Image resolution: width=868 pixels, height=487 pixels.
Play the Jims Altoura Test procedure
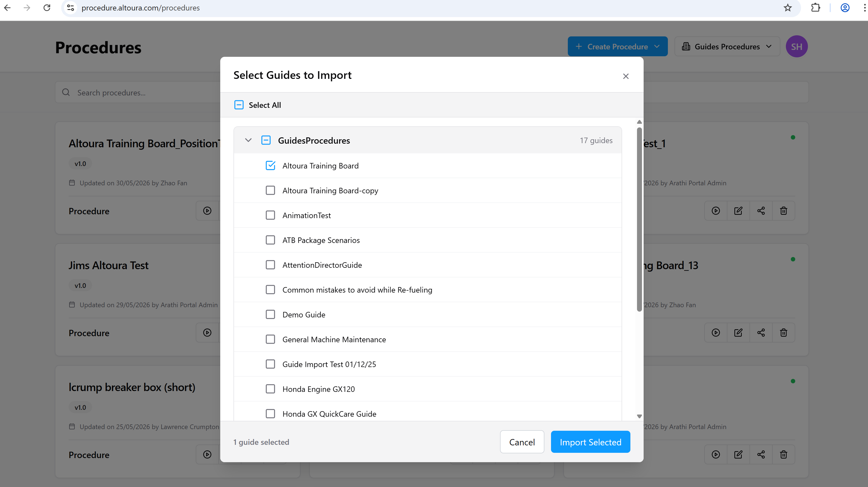pos(207,333)
